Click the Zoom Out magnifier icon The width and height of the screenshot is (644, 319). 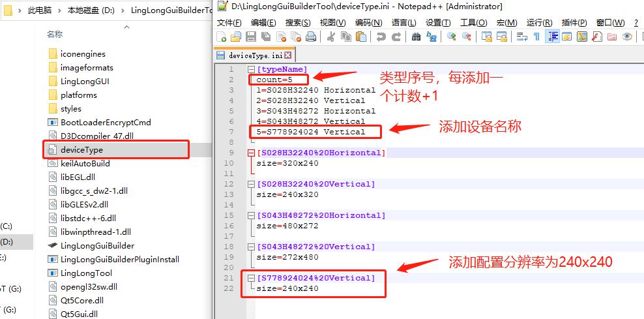[466, 37]
